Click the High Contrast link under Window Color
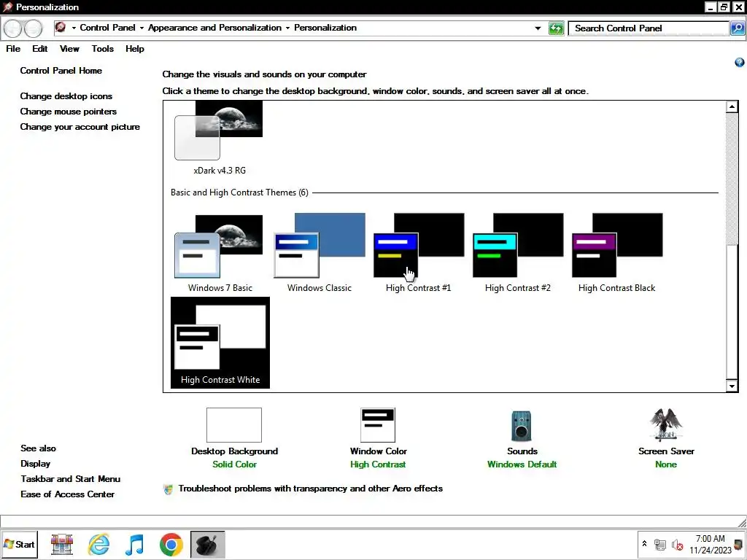 [378, 464]
